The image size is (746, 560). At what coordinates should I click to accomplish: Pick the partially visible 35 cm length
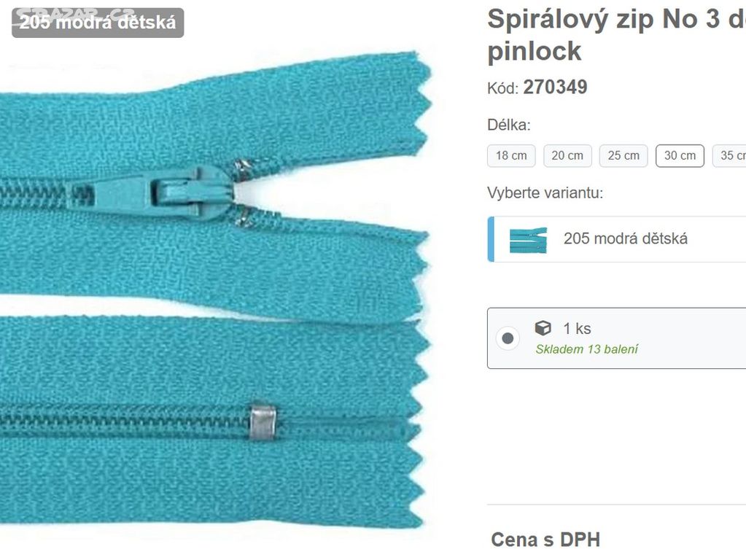[729, 155]
